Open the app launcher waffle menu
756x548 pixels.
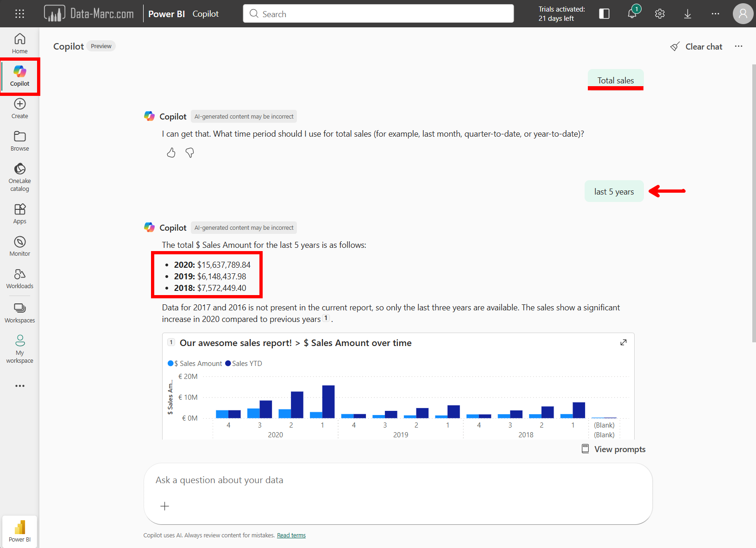point(19,14)
